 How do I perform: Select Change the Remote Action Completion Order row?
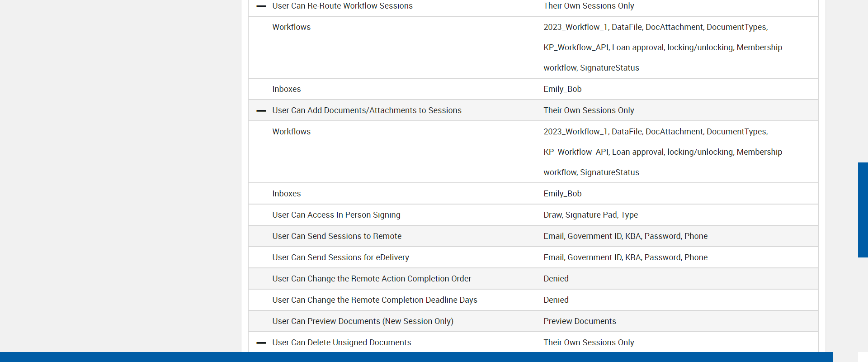(371, 279)
